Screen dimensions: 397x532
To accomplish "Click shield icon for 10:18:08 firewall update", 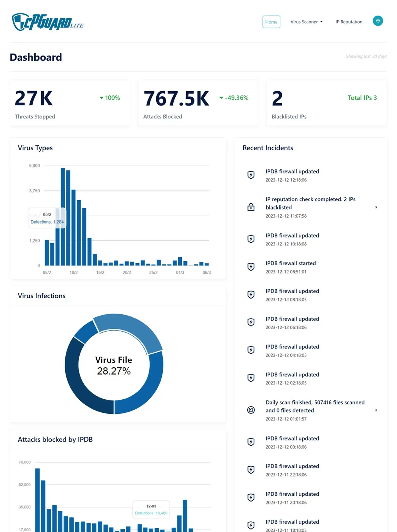I will click(251, 239).
